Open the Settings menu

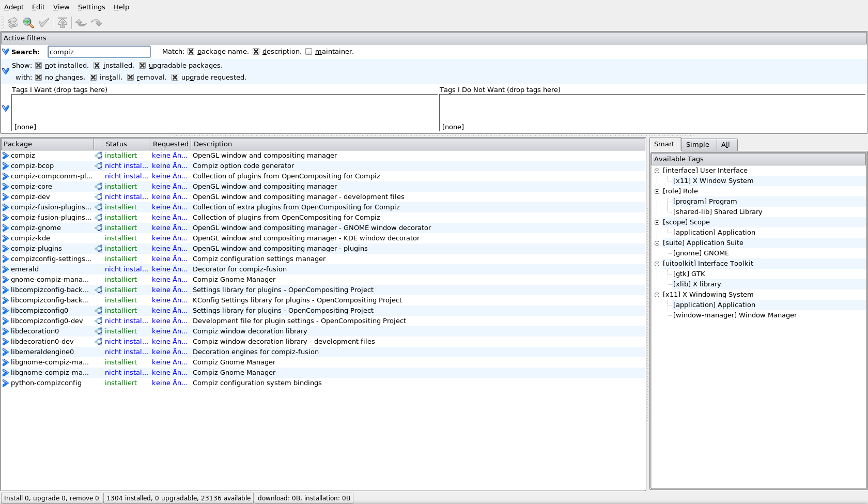(x=91, y=7)
